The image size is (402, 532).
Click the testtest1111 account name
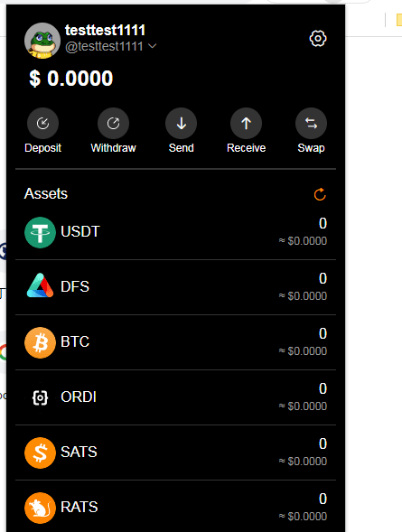[105, 30]
